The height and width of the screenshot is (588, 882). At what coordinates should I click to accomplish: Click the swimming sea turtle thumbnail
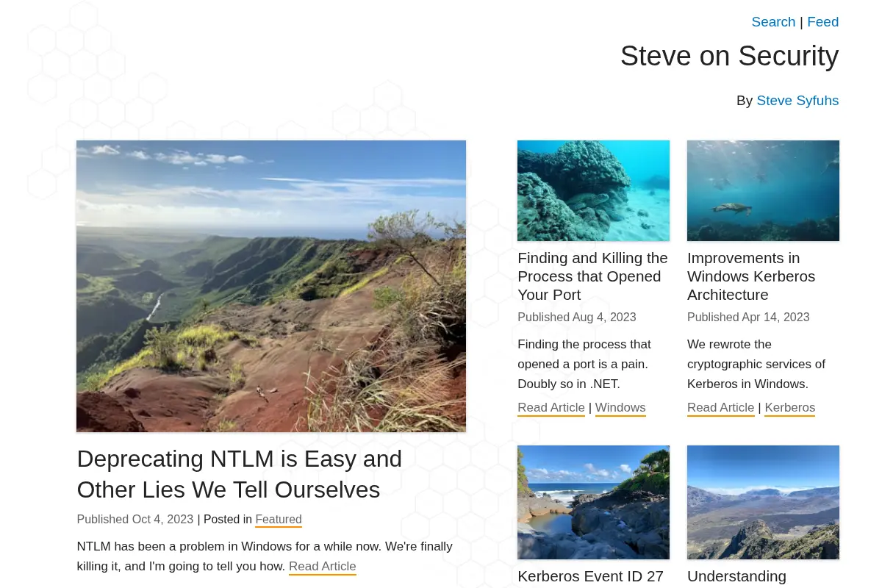coord(763,190)
